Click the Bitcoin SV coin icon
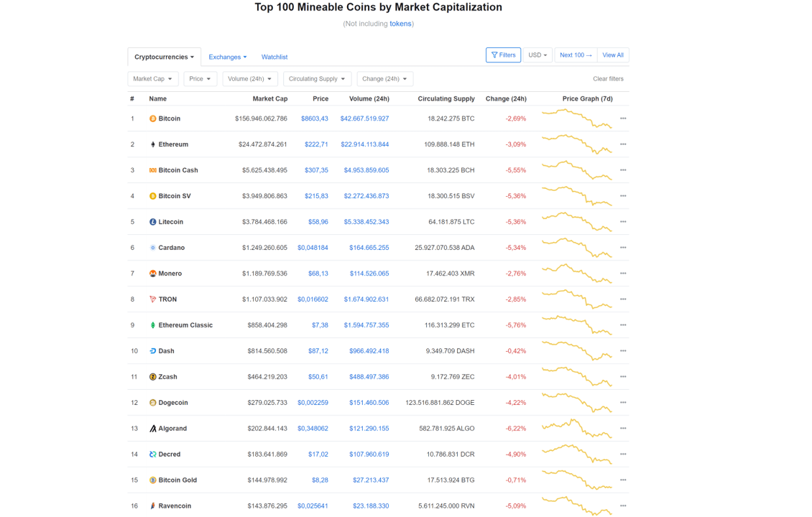812x517 pixels. (x=153, y=196)
